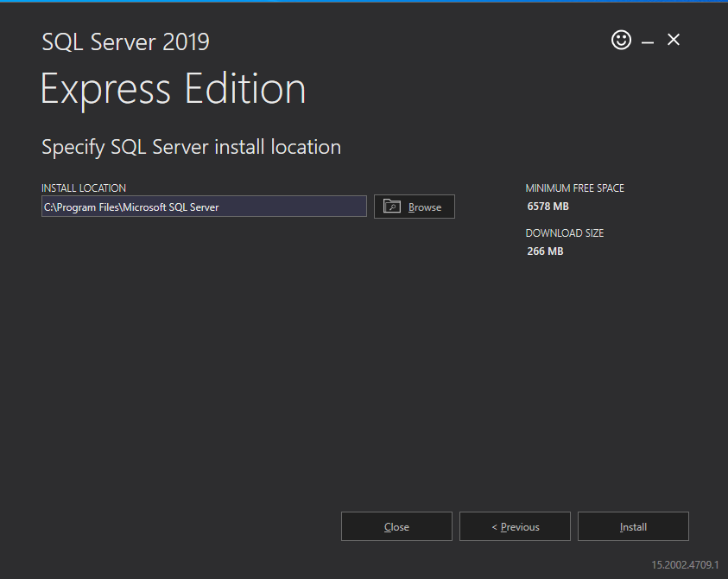Click the version number 15.2002.4709.1
The image size is (728, 579).
[x=685, y=565]
